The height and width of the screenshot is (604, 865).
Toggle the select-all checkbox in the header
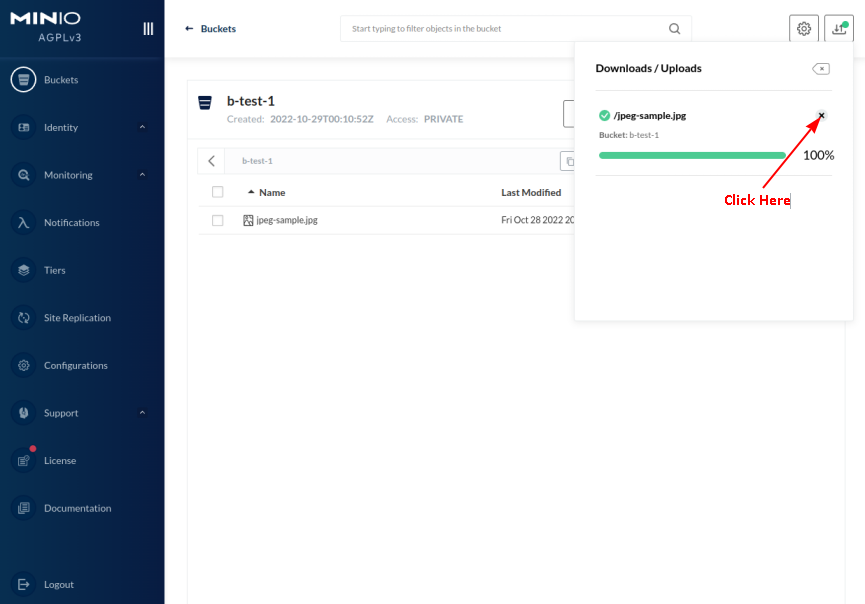(x=218, y=192)
